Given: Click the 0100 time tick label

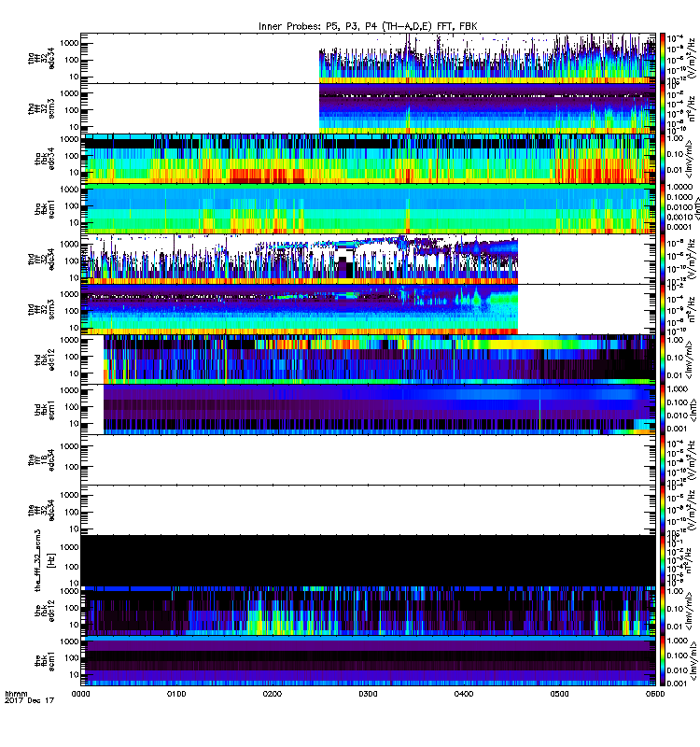Looking at the screenshot, I should pyautogui.click(x=176, y=694).
